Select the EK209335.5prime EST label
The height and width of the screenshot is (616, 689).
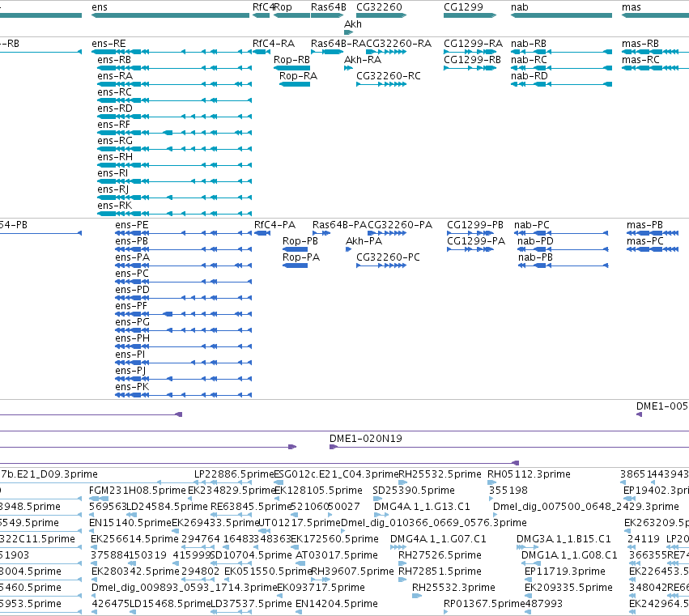point(568,588)
